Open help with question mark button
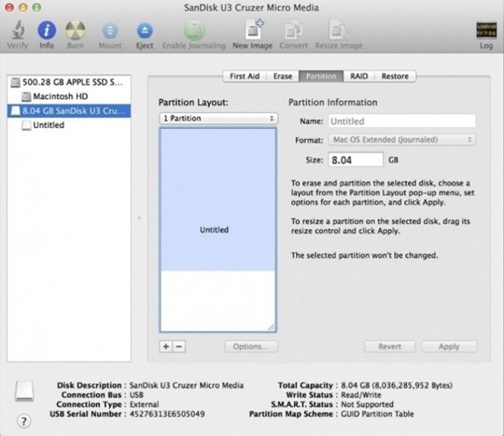 (x=24, y=421)
